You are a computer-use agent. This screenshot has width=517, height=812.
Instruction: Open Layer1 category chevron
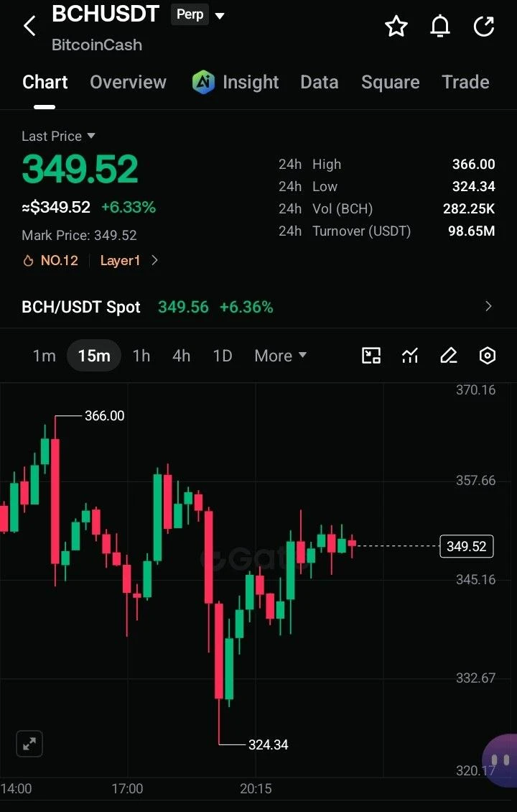tap(154, 260)
